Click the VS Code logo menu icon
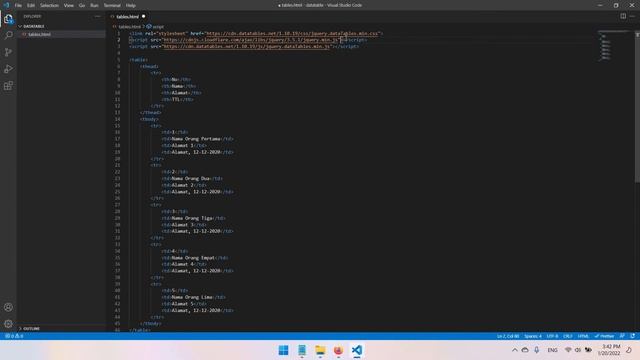Viewport: 640px width, 360px height. pyautogui.click(x=6, y=5)
